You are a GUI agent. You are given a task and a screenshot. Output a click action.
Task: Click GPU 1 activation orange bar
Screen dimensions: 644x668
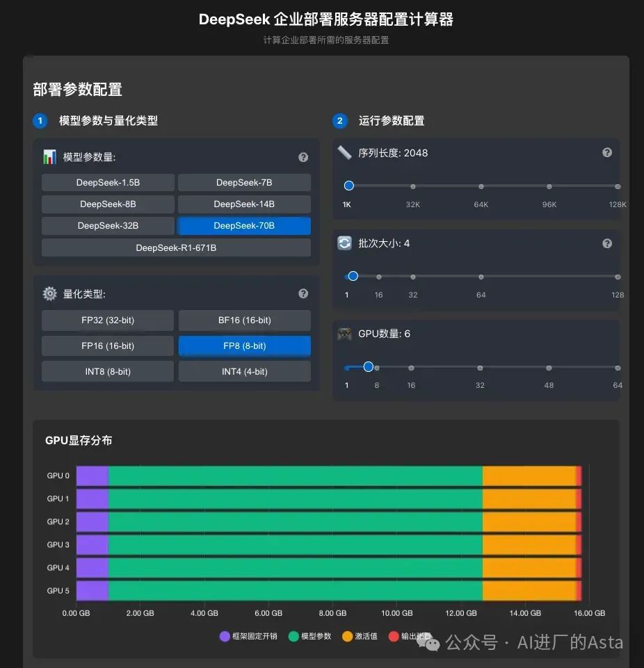point(529,498)
